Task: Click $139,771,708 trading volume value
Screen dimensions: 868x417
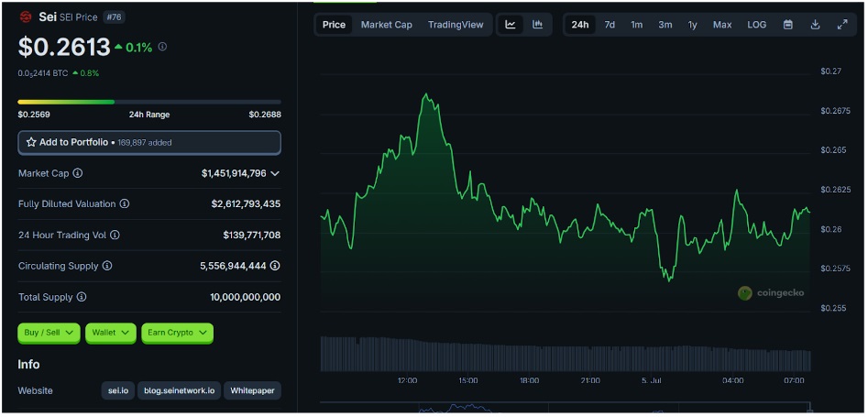Action: click(x=252, y=235)
